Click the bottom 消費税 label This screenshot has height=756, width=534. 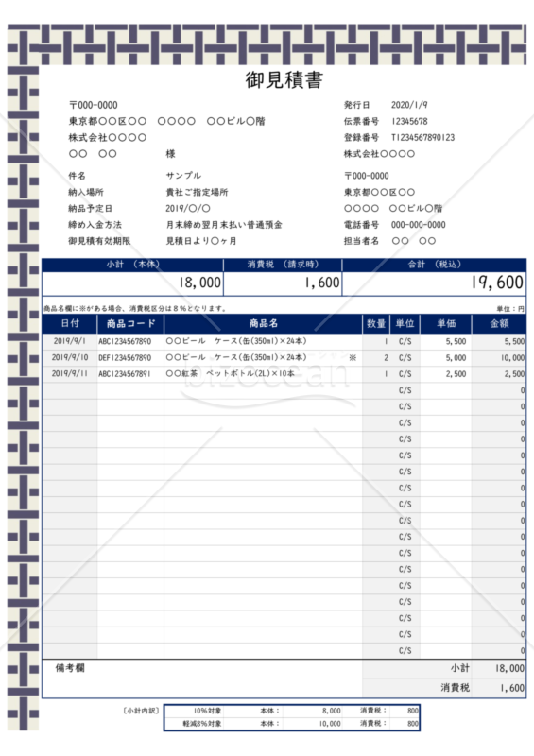tap(455, 688)
